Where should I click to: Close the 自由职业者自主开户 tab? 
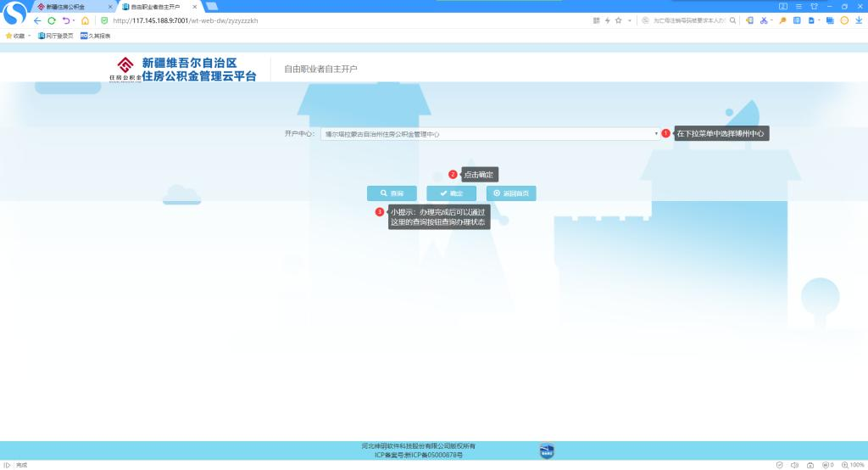pyautogui.click(x=195, y=7)
